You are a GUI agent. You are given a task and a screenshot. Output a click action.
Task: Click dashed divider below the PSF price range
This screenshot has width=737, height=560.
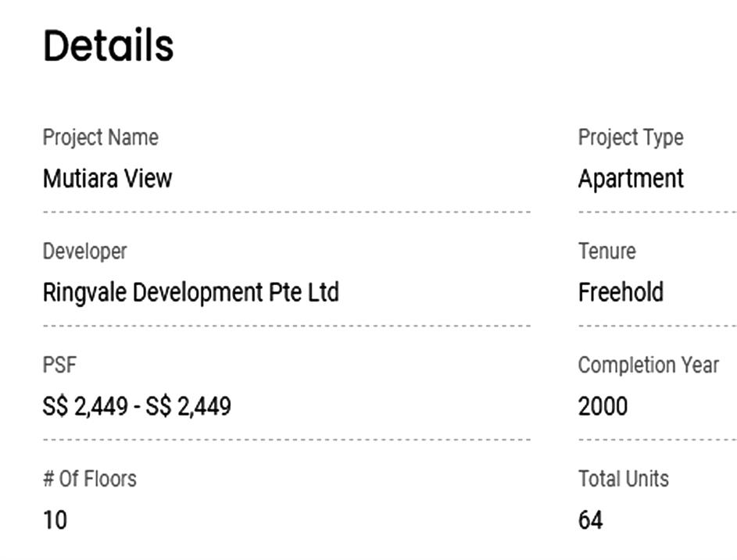[286, 440]
